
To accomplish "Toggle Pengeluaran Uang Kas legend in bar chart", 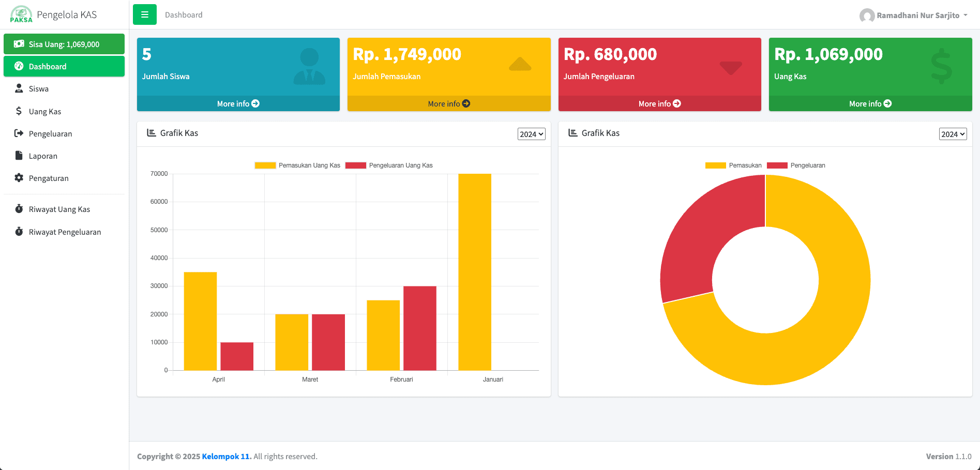I will (389, 165).
